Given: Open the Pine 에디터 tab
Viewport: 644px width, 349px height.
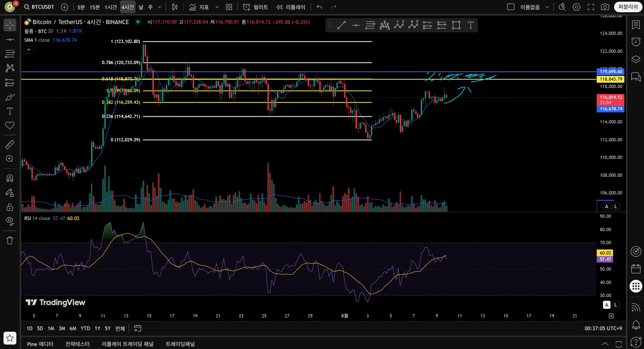Looking at the screenshot, I should (x=40, y=344).
